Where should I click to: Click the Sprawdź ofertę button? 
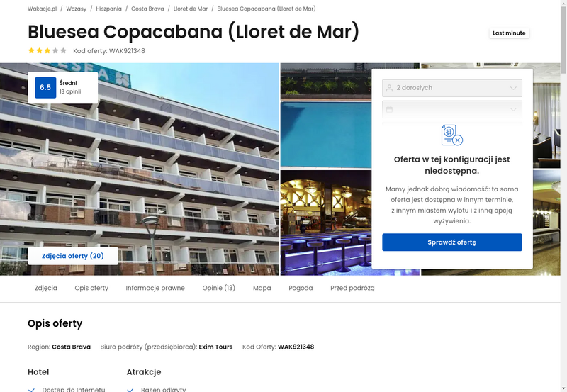click(x=452, y=242)
